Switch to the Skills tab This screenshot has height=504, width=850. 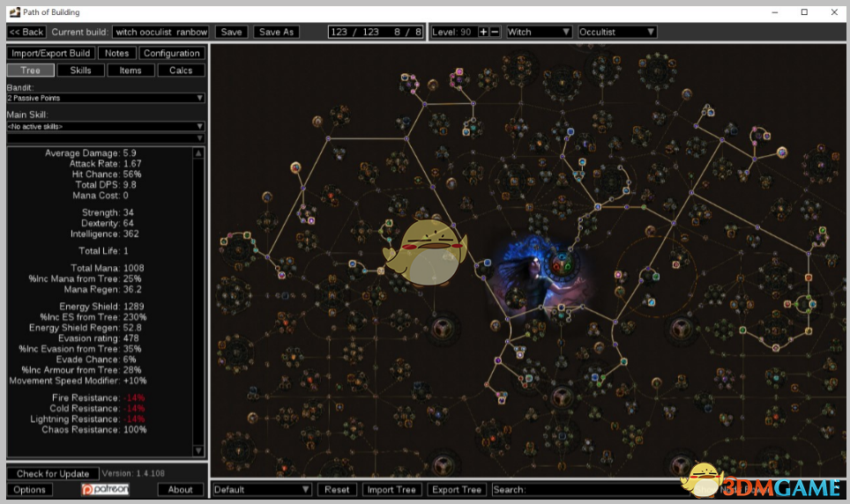click(80, 70)
